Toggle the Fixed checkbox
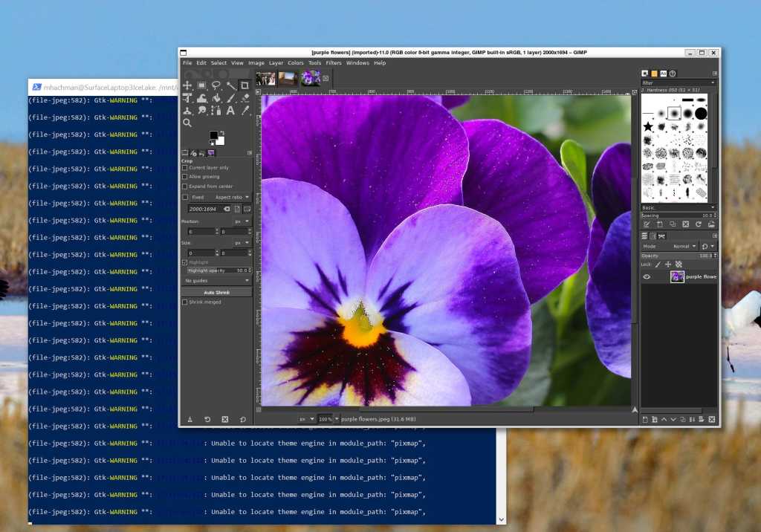761x532 pixels. coord(185,198)
